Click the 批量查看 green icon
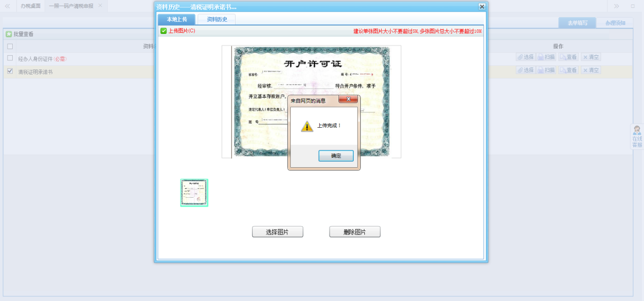This screenshot has height=301, width=644. click(9, 34)
